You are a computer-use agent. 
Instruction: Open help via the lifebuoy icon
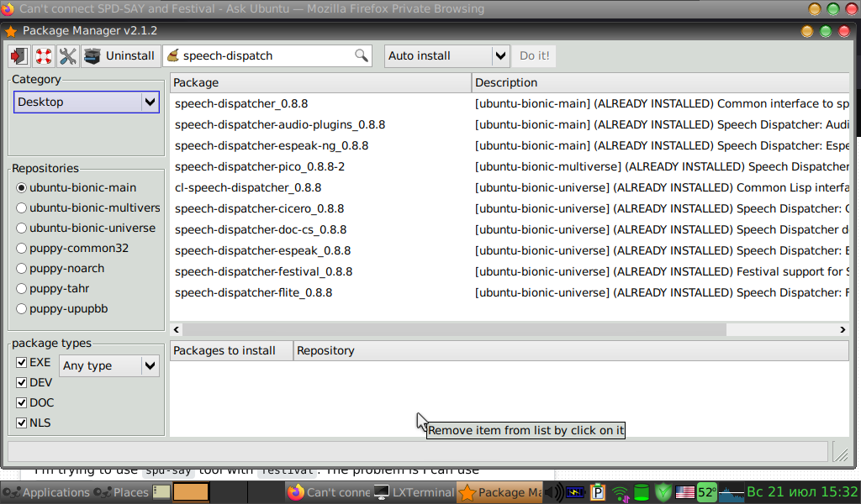pyautogui.click(x=44, y=56)
